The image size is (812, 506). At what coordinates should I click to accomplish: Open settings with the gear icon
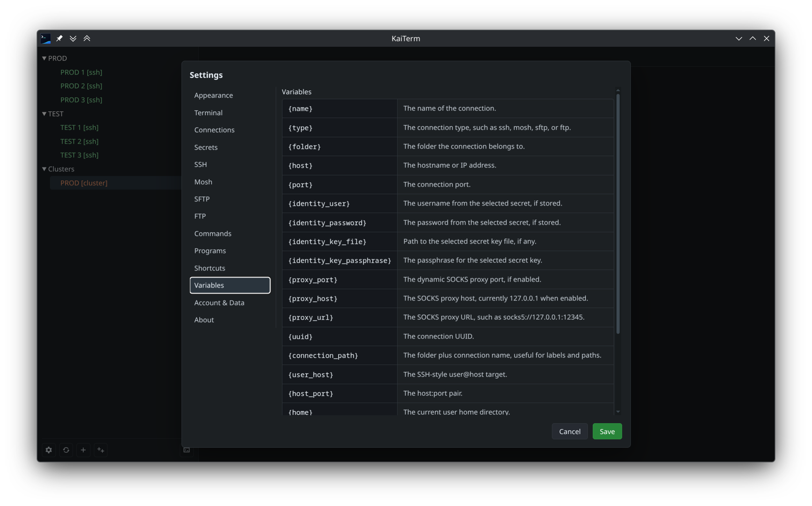(49, 450)
